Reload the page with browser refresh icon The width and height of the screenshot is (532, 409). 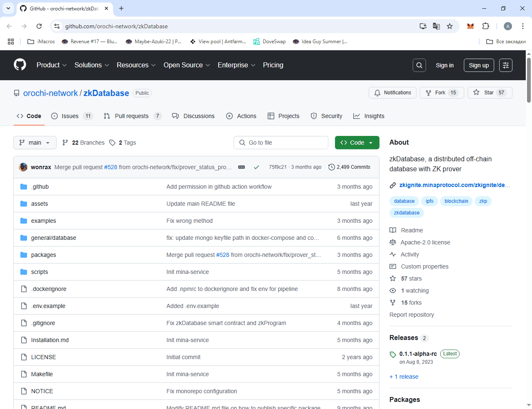coord(39,26)
